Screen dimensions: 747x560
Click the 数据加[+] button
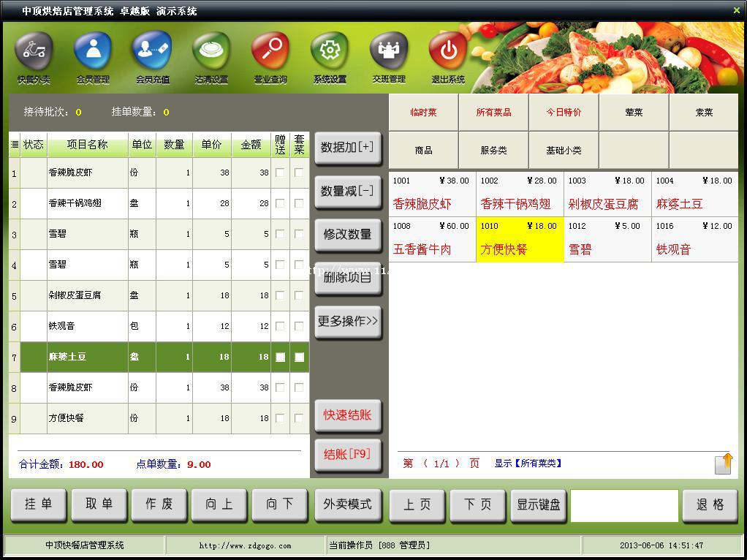[348, 148]
